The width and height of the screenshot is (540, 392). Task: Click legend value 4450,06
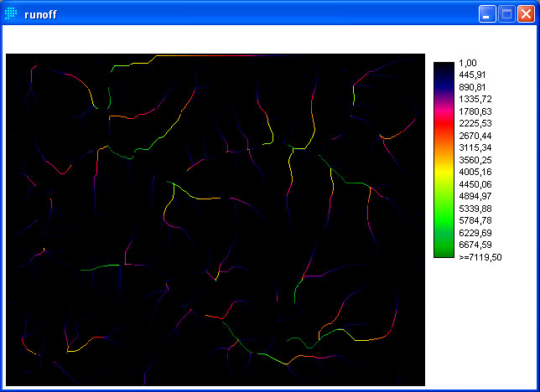click(x=475, y=184)
